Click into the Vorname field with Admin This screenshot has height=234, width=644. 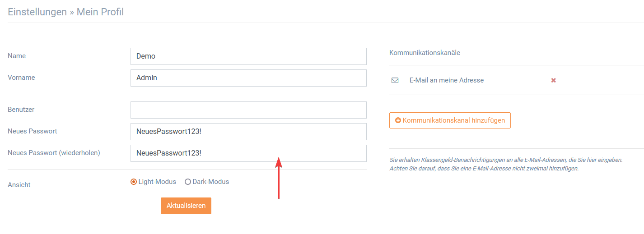click(x=248, y=78)
